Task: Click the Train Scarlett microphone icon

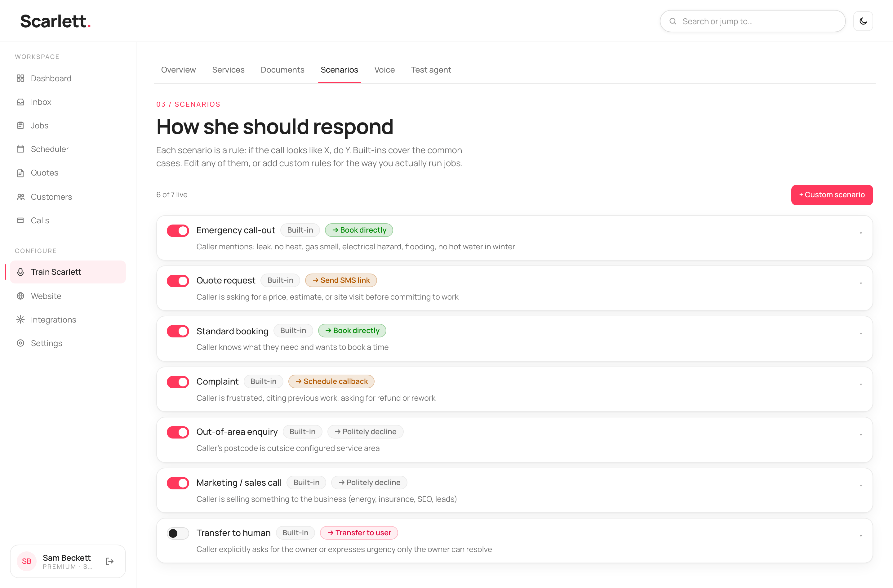Action: tap(21, 272)
